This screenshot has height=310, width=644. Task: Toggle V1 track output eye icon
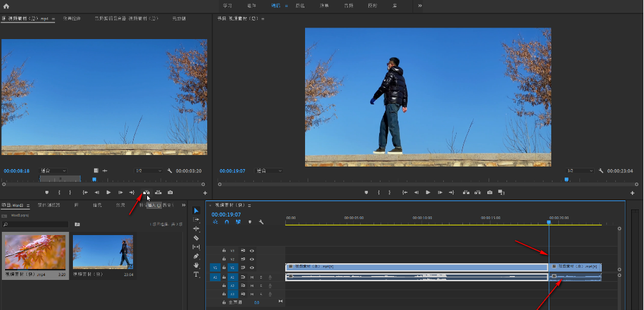252,268
